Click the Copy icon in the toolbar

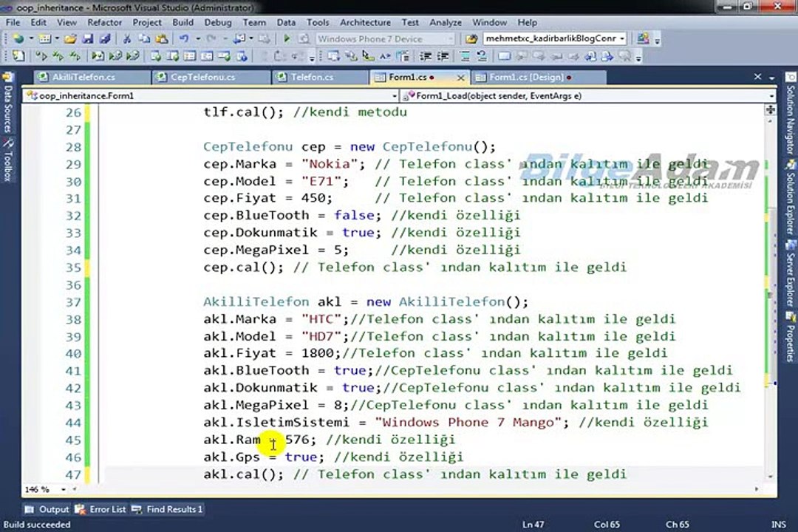click(144, 38)
